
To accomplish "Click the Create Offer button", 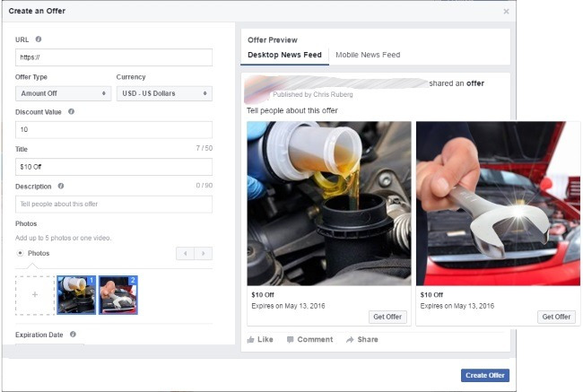I will pos(485,375).
